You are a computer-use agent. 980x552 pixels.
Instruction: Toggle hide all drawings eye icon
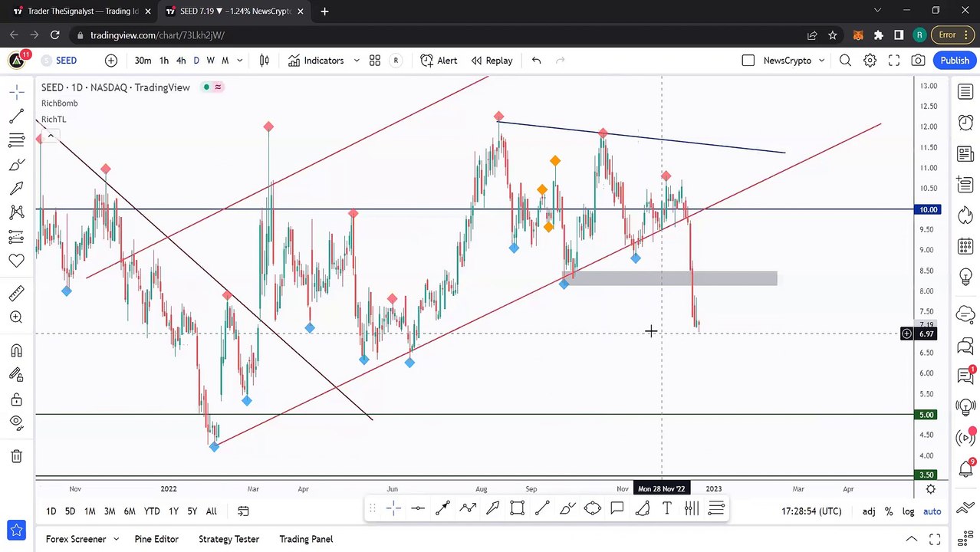(16, 422)
